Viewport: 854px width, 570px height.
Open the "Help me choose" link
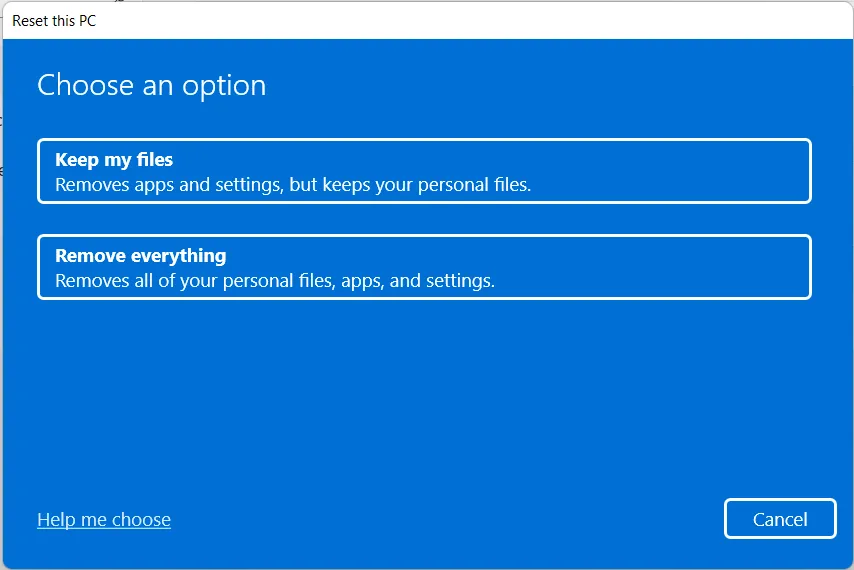(104, 520)
